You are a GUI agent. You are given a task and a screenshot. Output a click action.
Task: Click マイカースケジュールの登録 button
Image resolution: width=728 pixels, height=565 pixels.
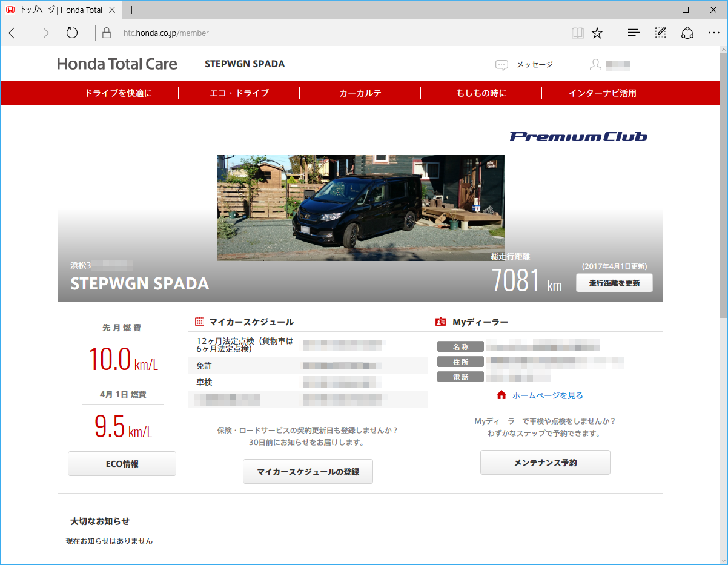[x=308, y=472]
